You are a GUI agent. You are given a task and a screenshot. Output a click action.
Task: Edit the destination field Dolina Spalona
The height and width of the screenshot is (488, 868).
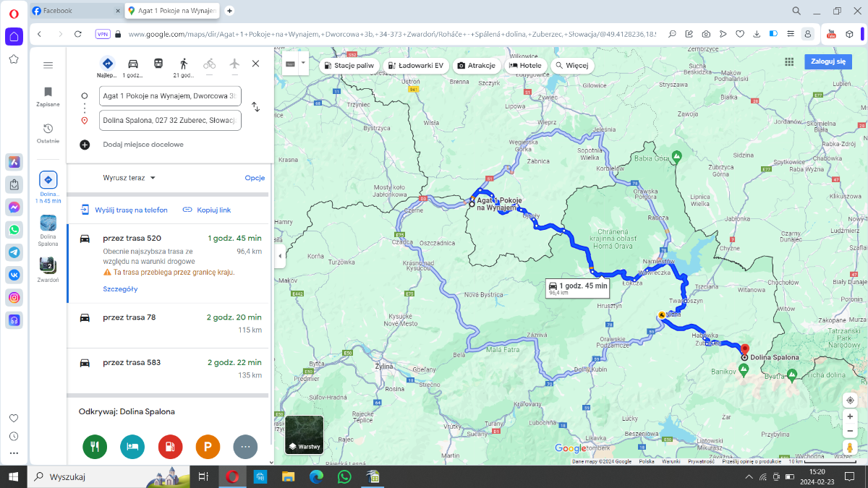coord(170,121)
